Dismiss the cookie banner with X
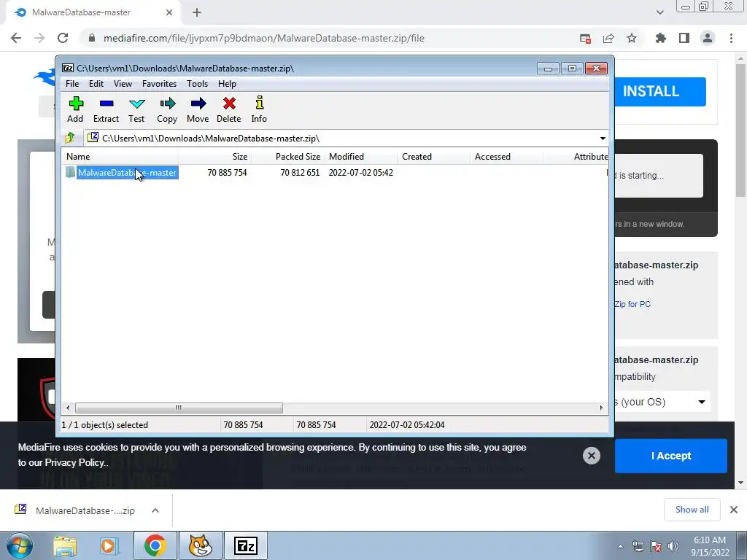Image resolution: width=747 pixels, height=560 pixels. point(591,456)
